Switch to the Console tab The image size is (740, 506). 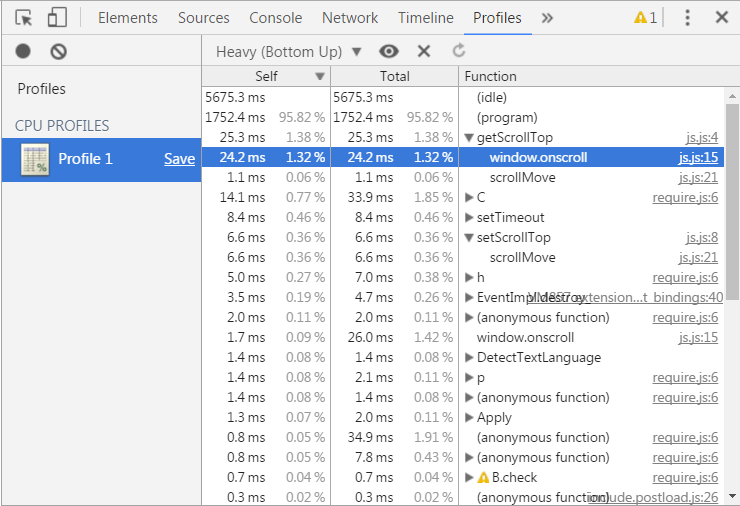pyautogui.click(x=276, y=18)
